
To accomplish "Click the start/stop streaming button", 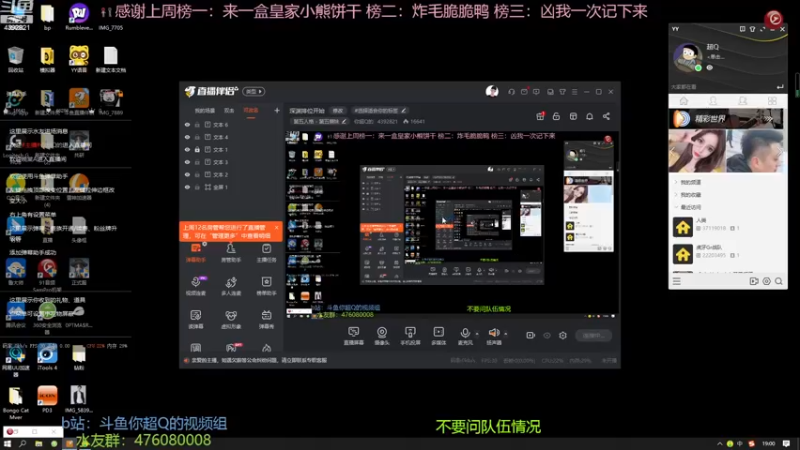I will click(593, 335).
